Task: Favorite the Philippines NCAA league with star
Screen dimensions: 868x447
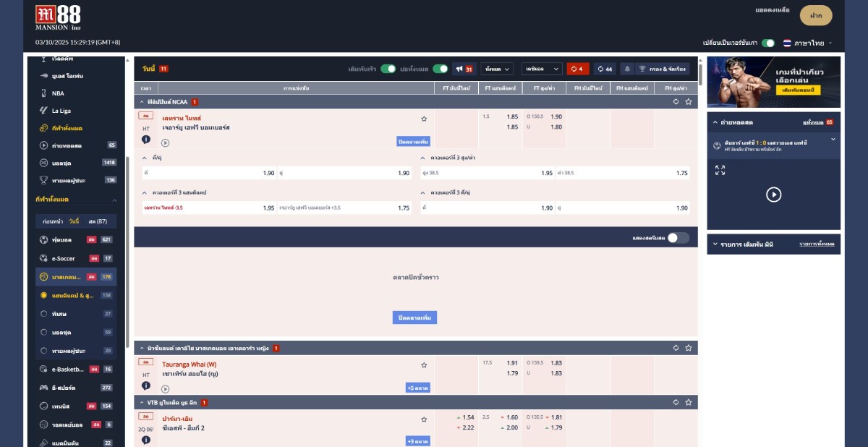Action: (x=689, y=102)
